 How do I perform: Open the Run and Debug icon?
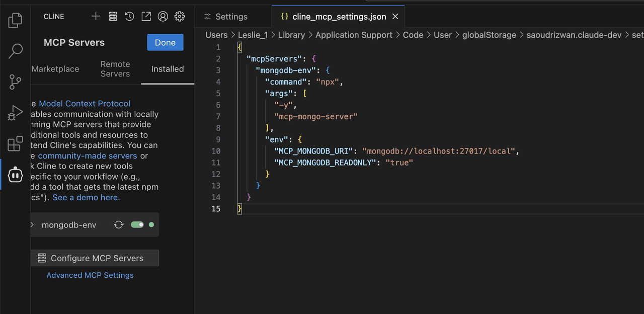(15, 113)
